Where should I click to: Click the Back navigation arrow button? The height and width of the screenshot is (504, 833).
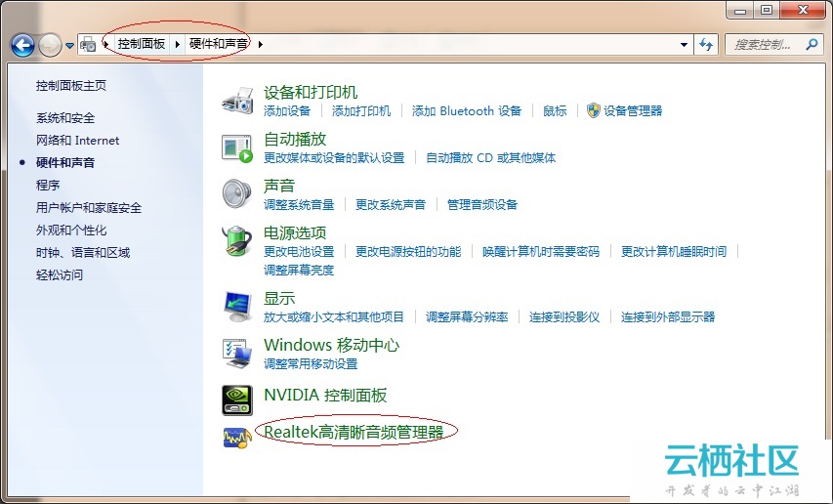point(22,45)
